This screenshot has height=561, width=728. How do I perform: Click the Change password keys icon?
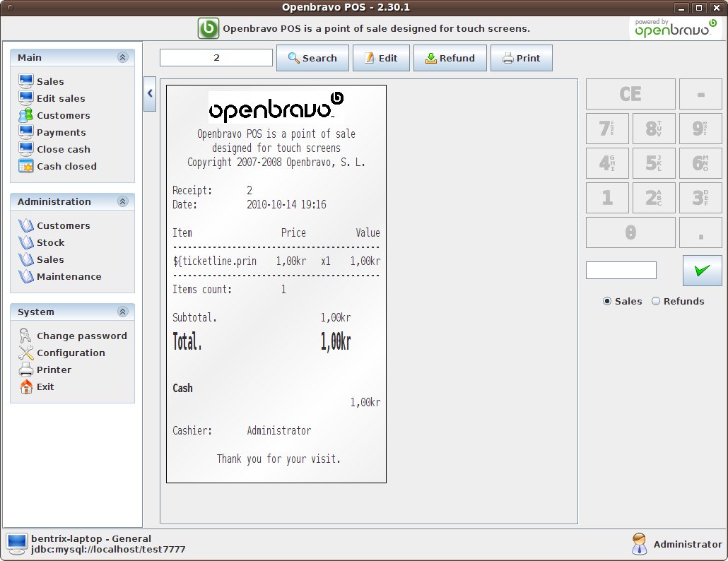click(x=26, y=336)
